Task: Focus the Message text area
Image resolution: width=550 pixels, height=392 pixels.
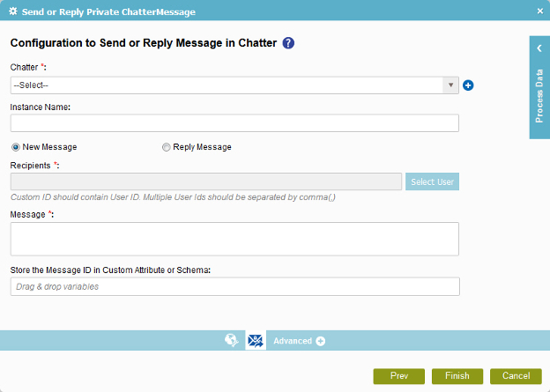Action: (234, 239)
